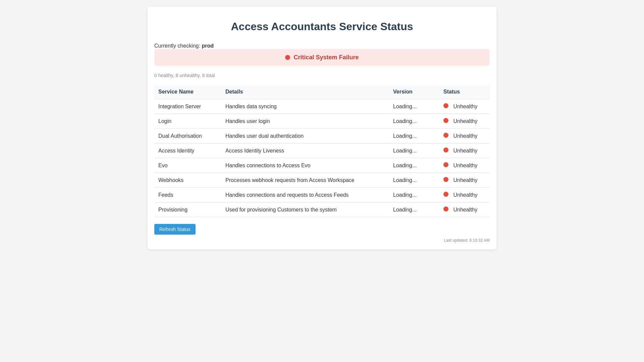Image resolution: width=644 pixels, height=362 pixels.
Task: Click the 'Currently checking: prod' text
Action: click(x=184, y=46)
